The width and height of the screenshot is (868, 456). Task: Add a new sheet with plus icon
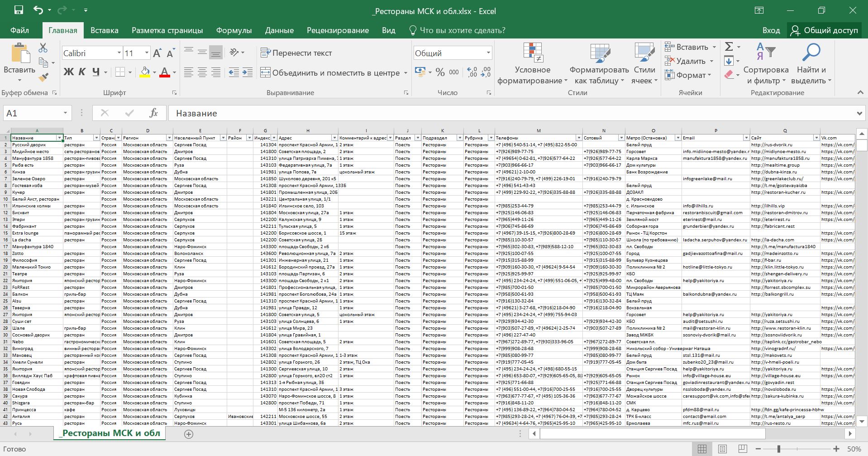pos(189,434)
